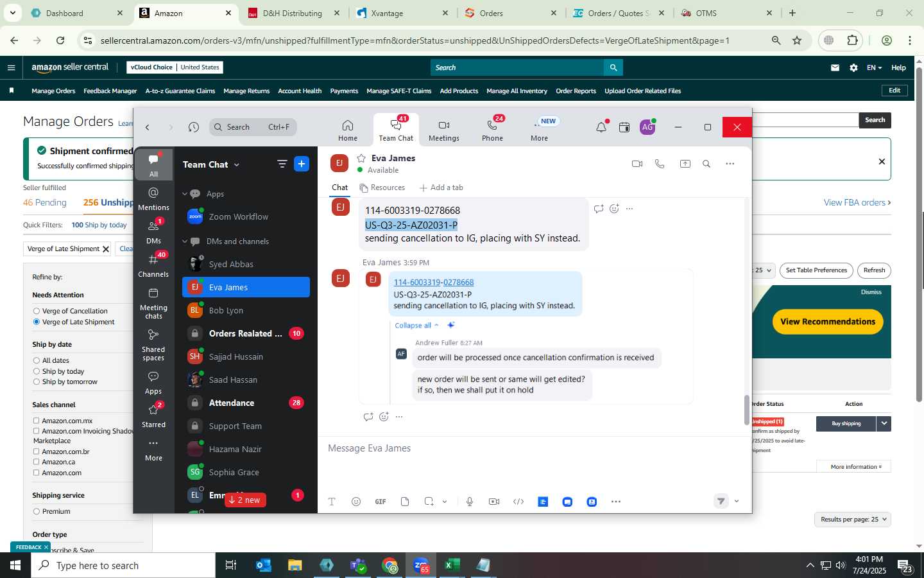The image size is (924, 578).
Task: Open DMs in Zoom sidebar
Action: click(153, 232)
